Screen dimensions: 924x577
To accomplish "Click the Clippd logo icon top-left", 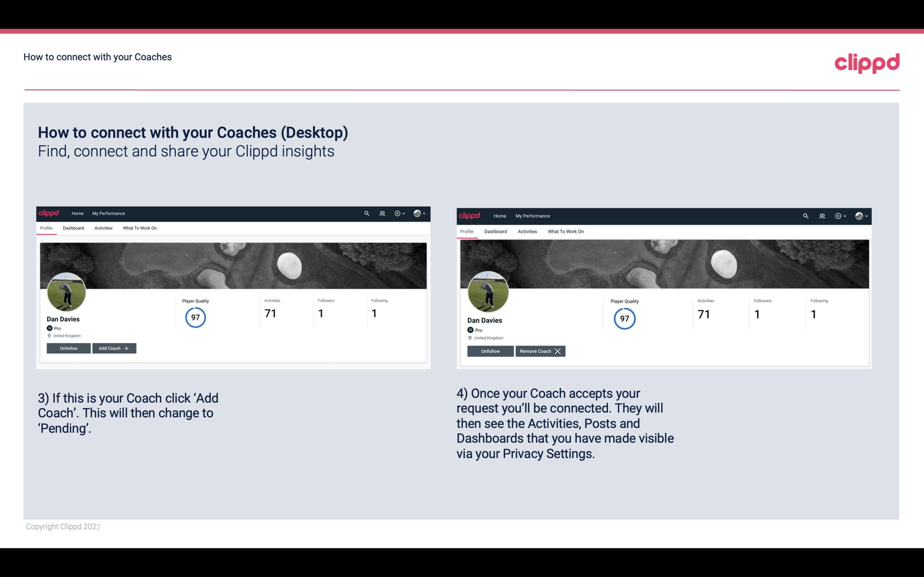I will (x=50, y=214).
